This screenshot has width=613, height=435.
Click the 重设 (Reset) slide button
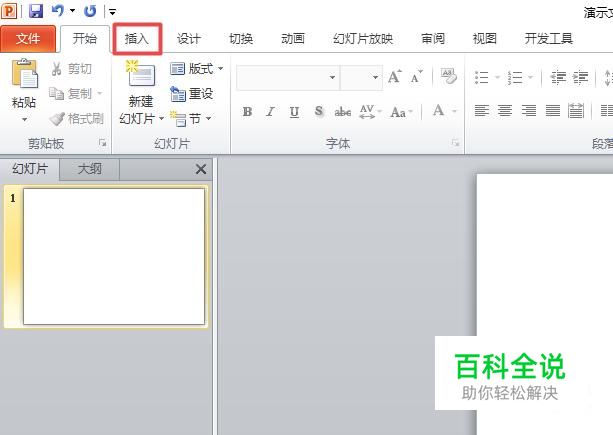pyautogui.click(x=192, y=94)
